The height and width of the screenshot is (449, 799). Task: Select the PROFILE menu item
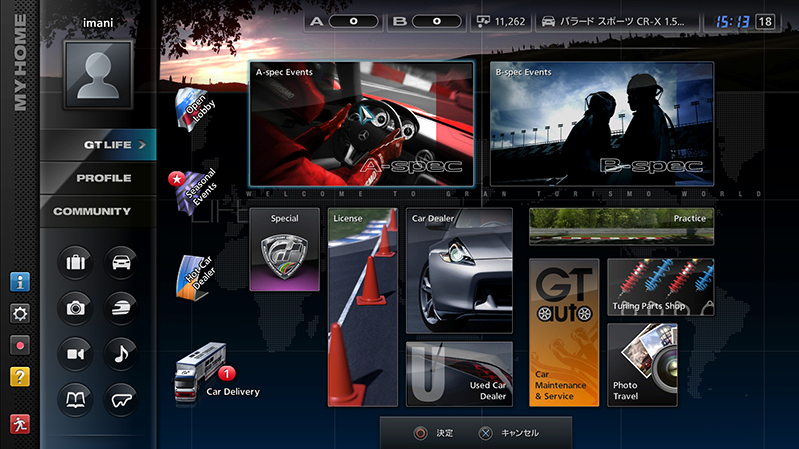98,178
